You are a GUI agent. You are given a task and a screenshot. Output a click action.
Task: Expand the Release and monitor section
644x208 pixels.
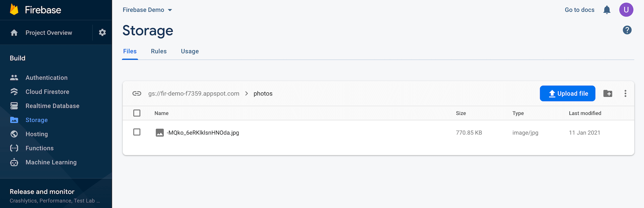point(42,192)
